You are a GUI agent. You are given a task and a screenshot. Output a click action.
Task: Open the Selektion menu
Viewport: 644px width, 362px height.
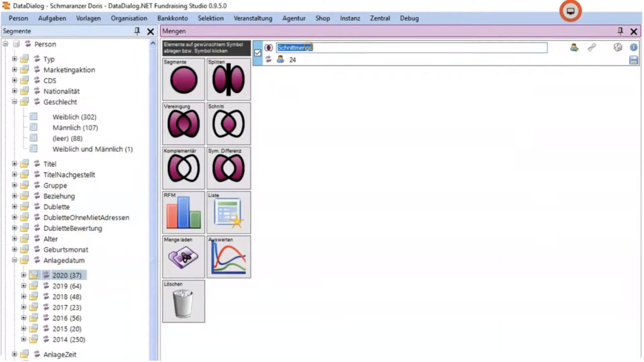211,18
